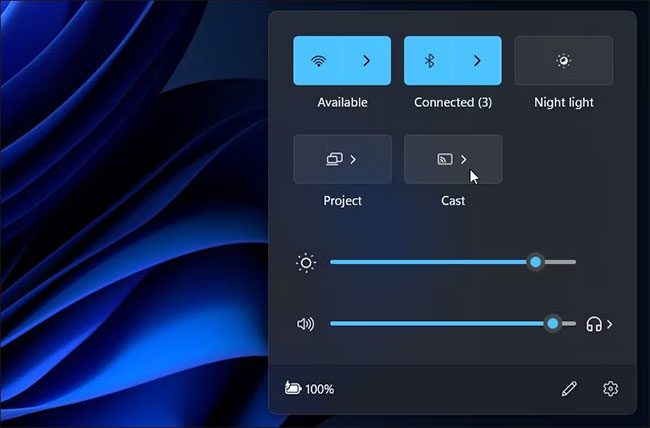Screen dimensions: 650x428
Task: Open Settings via the gear icon
Action: pos(610,389)
